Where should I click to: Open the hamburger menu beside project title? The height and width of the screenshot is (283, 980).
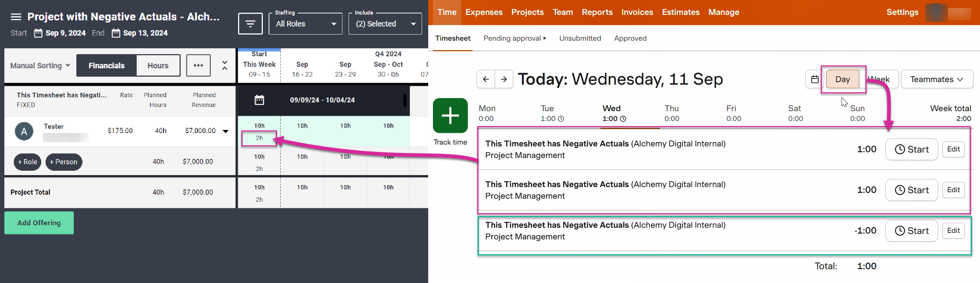click(16, 17)
